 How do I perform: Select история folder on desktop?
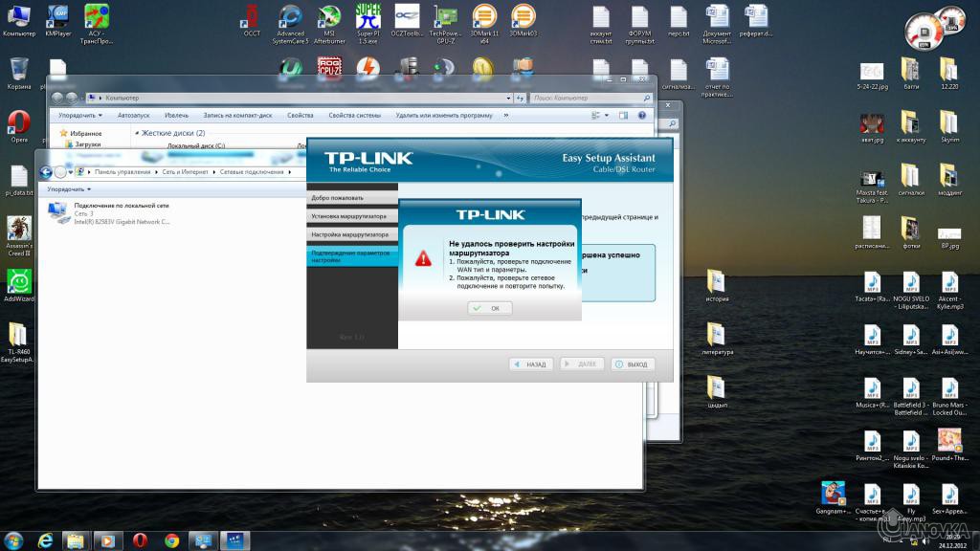[x=717, y=285]
